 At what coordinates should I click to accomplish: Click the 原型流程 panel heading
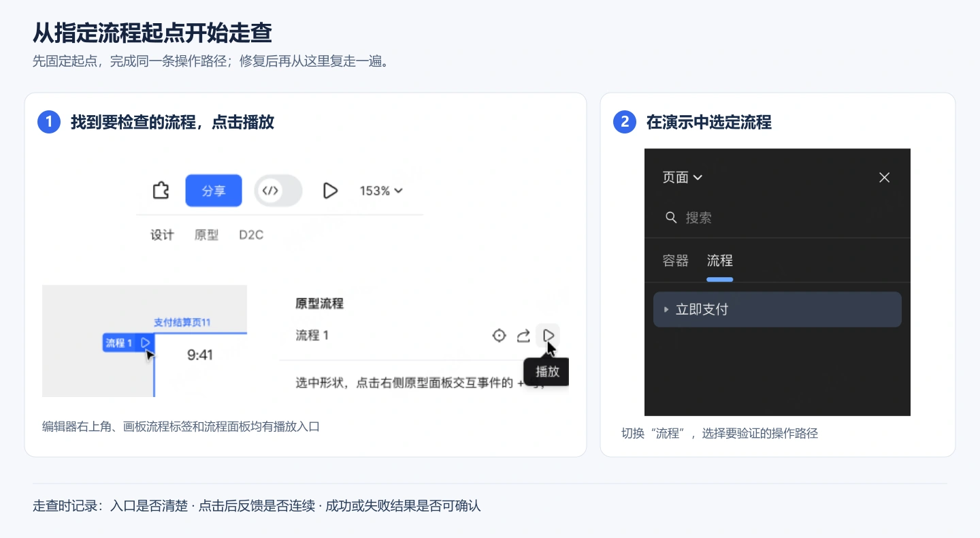coord(319,304)
